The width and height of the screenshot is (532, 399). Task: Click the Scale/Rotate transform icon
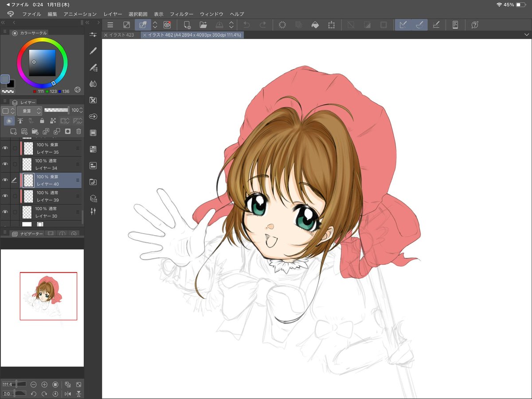331,25
